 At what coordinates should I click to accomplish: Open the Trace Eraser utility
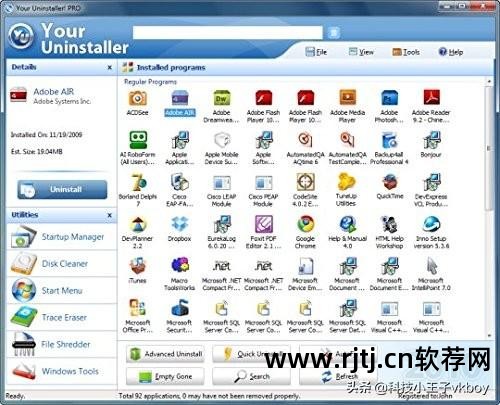click(62, 317)
